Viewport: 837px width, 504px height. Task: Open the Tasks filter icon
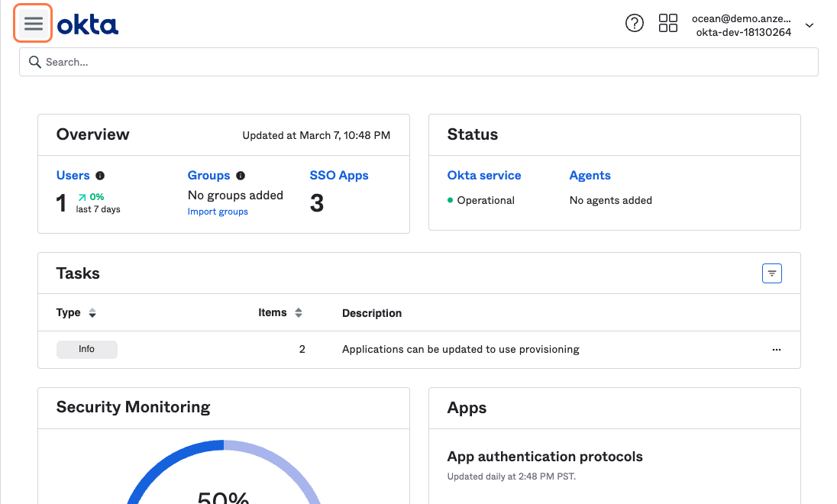click(x=771, y=273)
